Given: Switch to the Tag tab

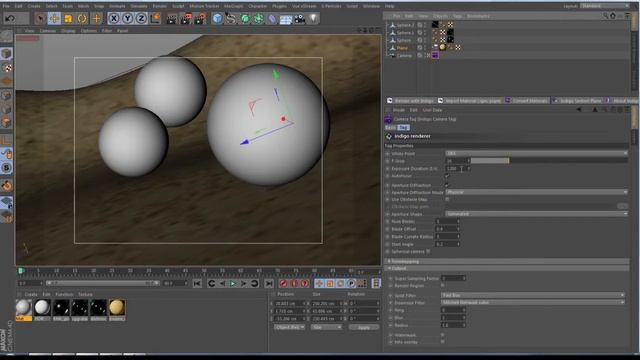Looking at the screenshot, I should (403, 128).
